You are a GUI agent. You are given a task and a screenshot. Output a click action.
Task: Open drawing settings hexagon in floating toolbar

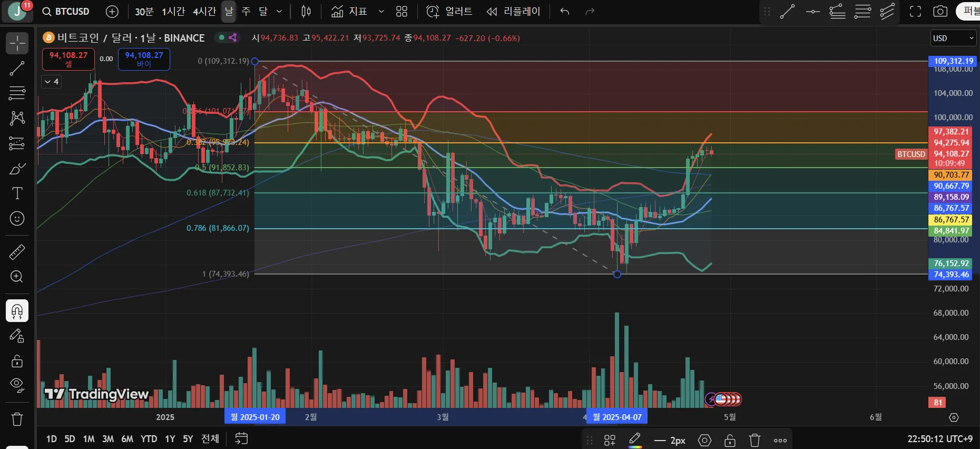704,440
